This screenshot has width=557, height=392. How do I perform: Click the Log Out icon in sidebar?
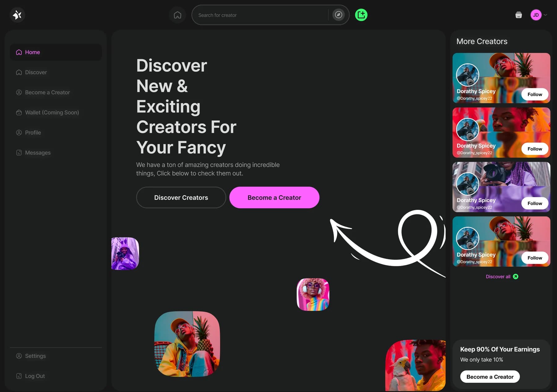[19, 376]
